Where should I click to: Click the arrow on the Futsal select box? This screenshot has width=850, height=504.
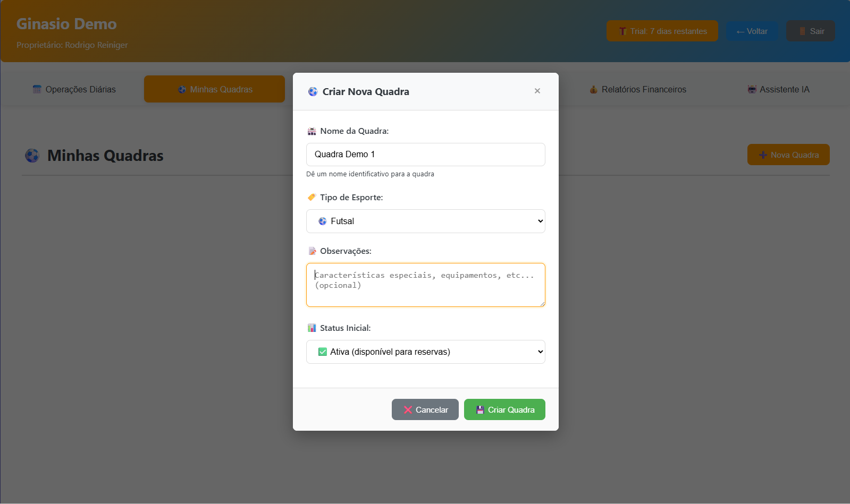[540, 221]
